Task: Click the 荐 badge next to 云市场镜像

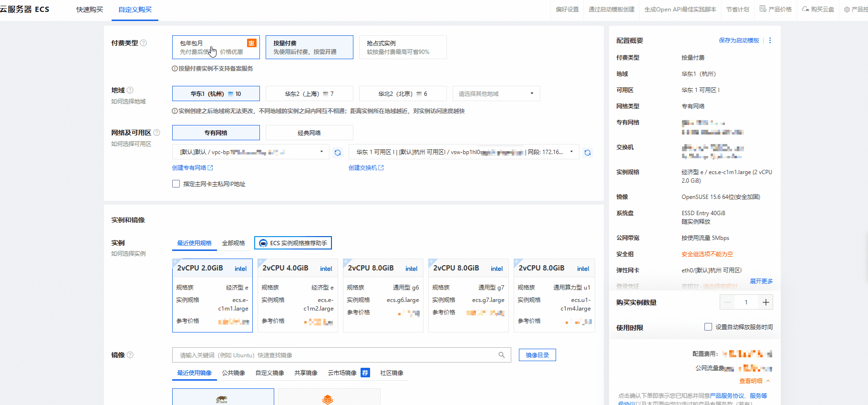Action: pyautogui.click(x=365, y=373)
